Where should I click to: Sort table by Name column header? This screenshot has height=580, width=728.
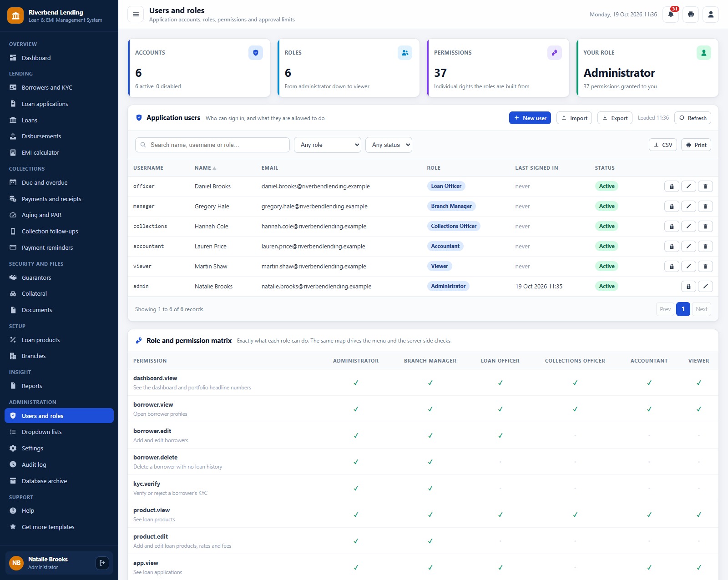tap(205, 168)
